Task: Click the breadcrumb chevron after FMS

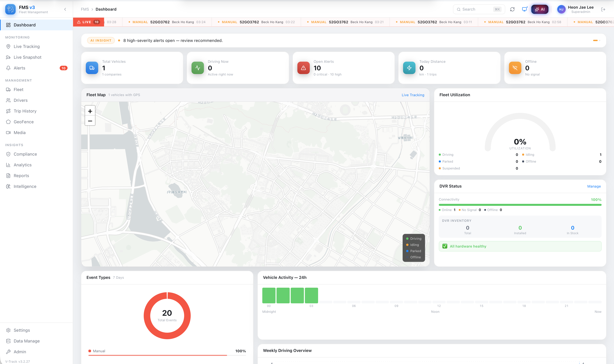Action: pos(92,9)
